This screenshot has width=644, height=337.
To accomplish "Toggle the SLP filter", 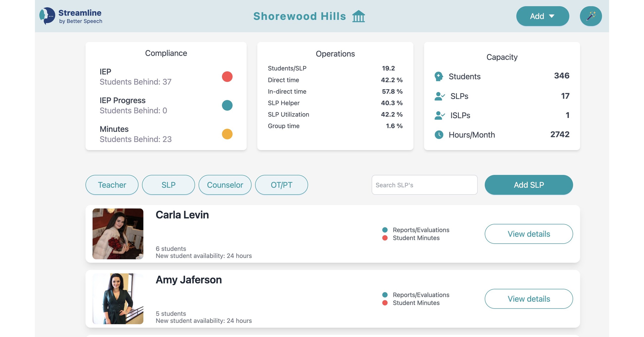I will 168,185.
